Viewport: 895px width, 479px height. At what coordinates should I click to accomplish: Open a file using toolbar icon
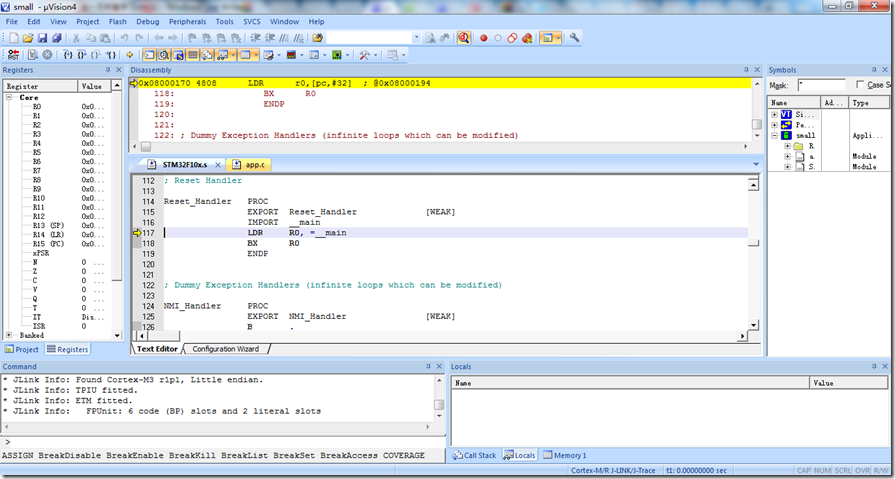click(28, 38)
